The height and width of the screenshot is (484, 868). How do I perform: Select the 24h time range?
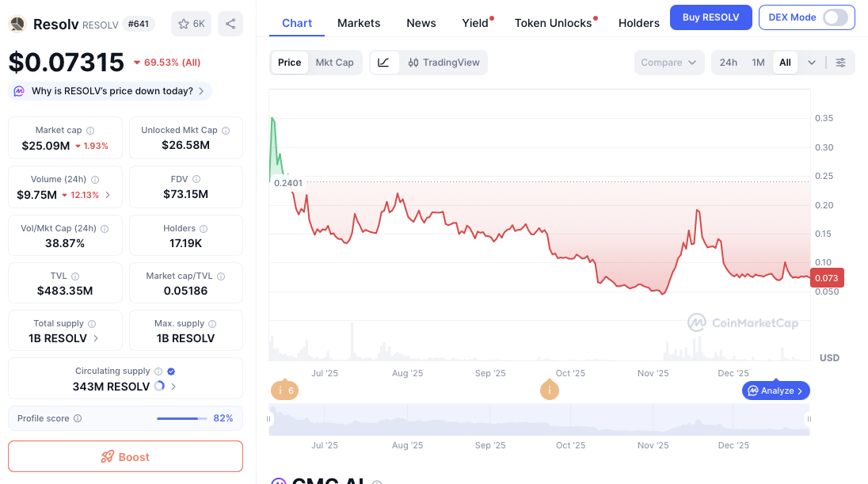[729, 63]
